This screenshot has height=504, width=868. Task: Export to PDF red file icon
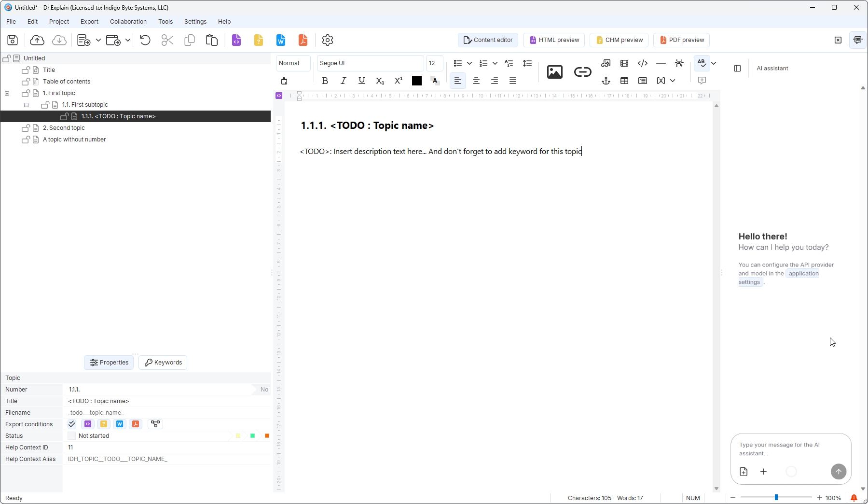303,40
